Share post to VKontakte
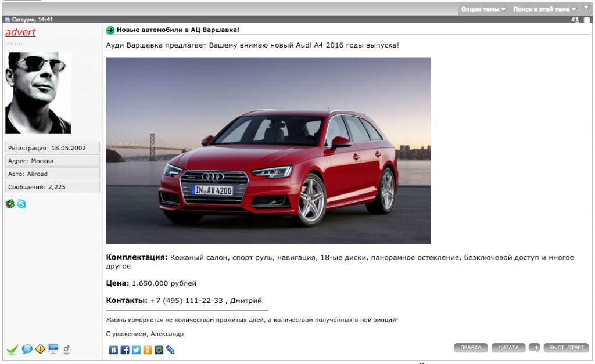Viewport: 595px width, 364px height. coord(113,350)
